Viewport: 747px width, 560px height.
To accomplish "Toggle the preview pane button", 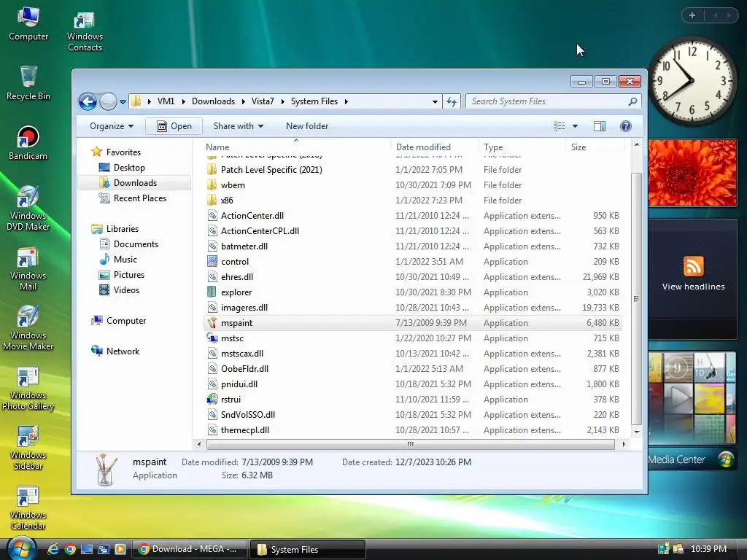I will coord(600,126).
